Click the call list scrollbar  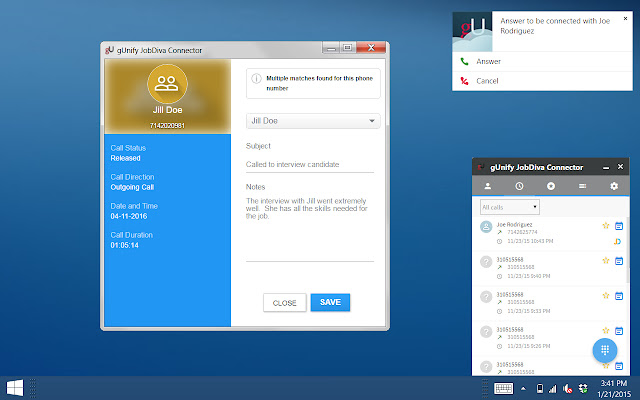point(627,252)
